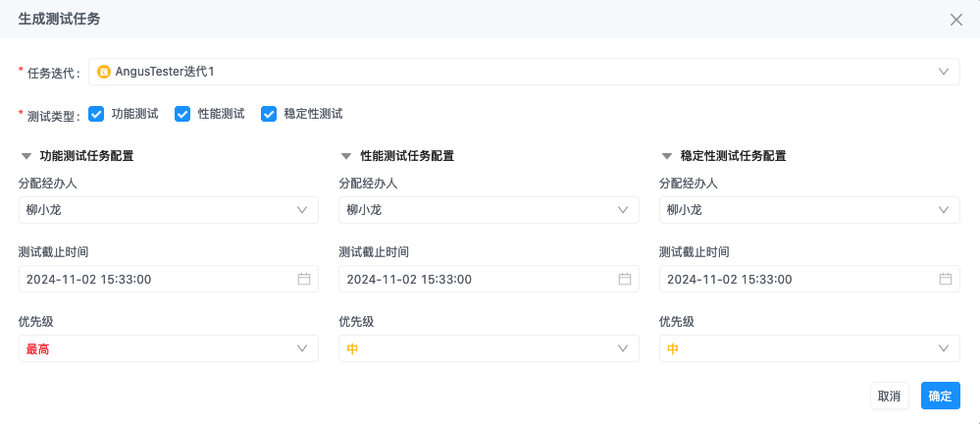The image size is (980, 424).
Task: Click the 取消 button
Action: [890, 396]
